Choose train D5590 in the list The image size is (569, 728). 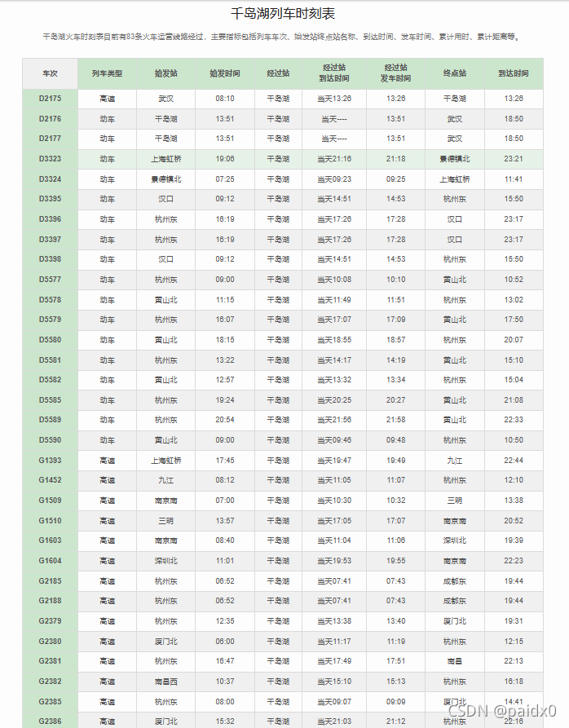[x=50, y=440]
